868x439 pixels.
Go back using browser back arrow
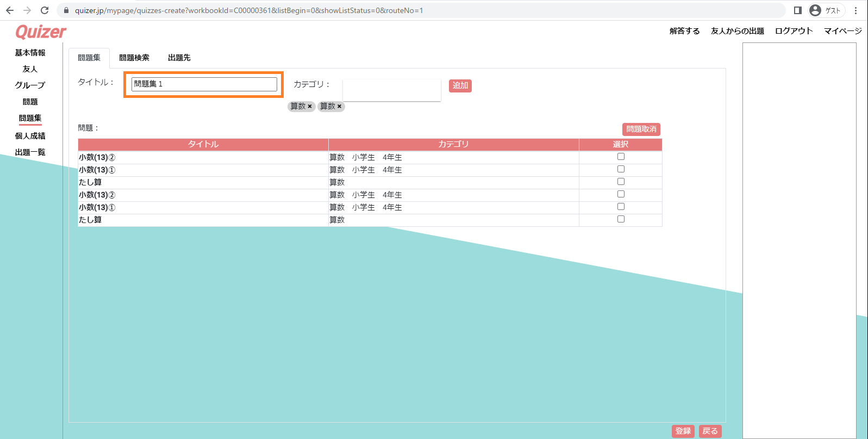pyautogui.click(x=10, y=10)
